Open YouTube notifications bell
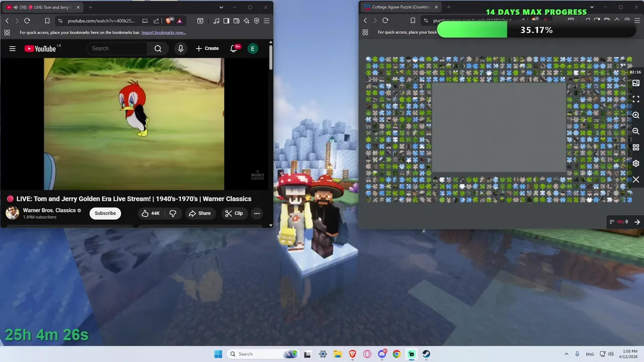644x362 pixels. point(234,48)
